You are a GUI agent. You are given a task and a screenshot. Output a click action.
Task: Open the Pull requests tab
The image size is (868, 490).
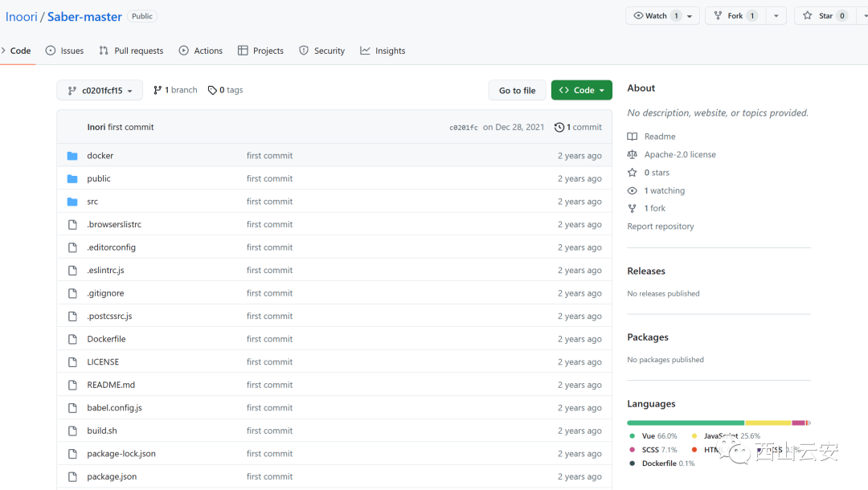[131, 51]
